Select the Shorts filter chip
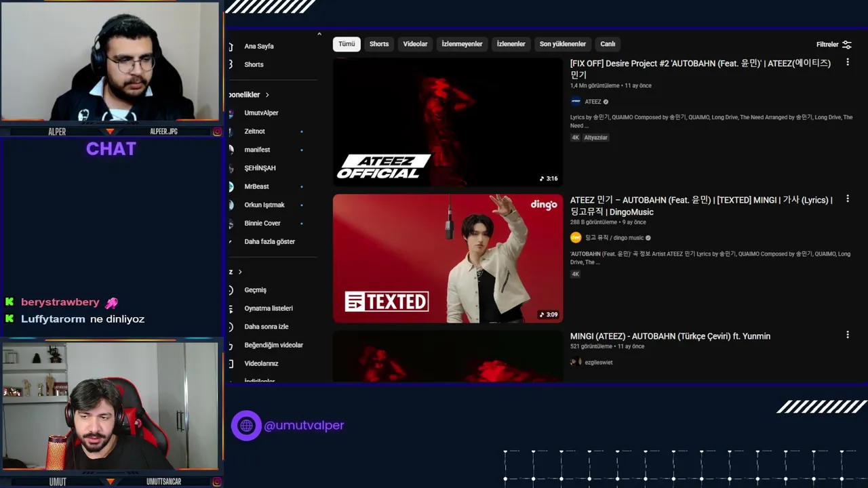The image size is (868, 488). (x=379, y=44)
